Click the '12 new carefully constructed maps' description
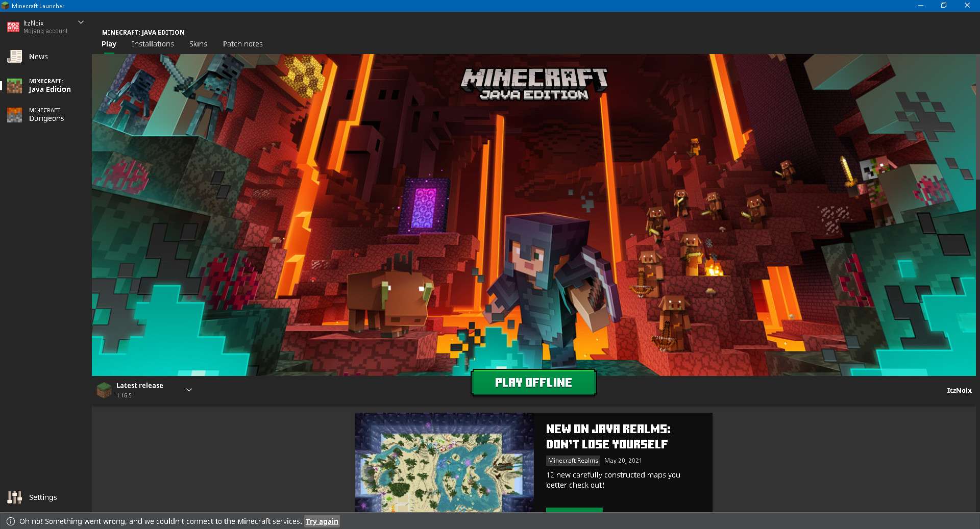 (613, 480)
